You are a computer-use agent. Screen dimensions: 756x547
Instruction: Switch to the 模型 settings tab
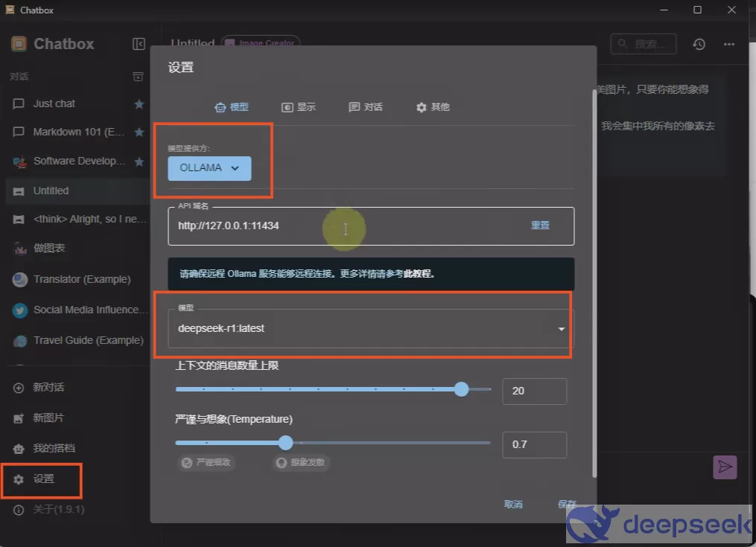coord(232,107)
